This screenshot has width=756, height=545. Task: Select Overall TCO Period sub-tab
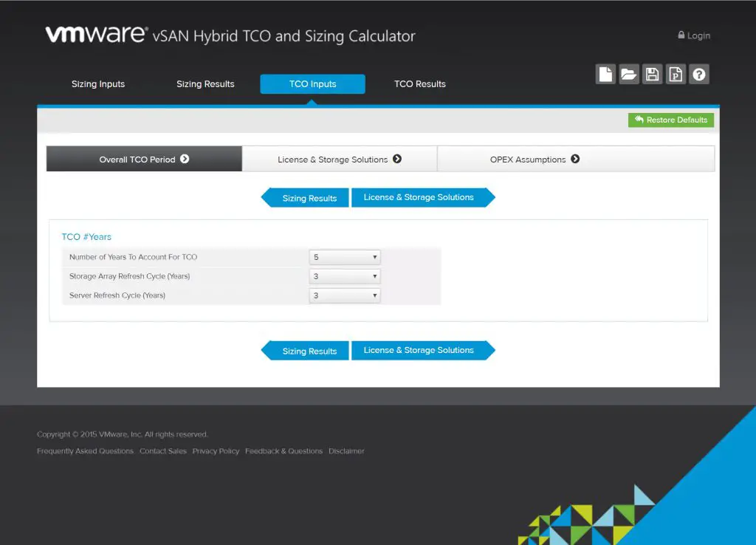(144, 159)
